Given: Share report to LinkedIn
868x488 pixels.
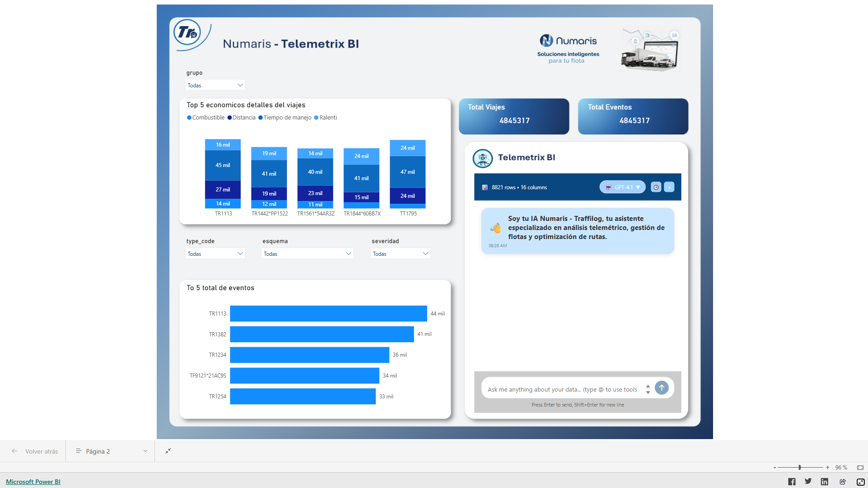Looking at the screenshot, I should (824, 482).
